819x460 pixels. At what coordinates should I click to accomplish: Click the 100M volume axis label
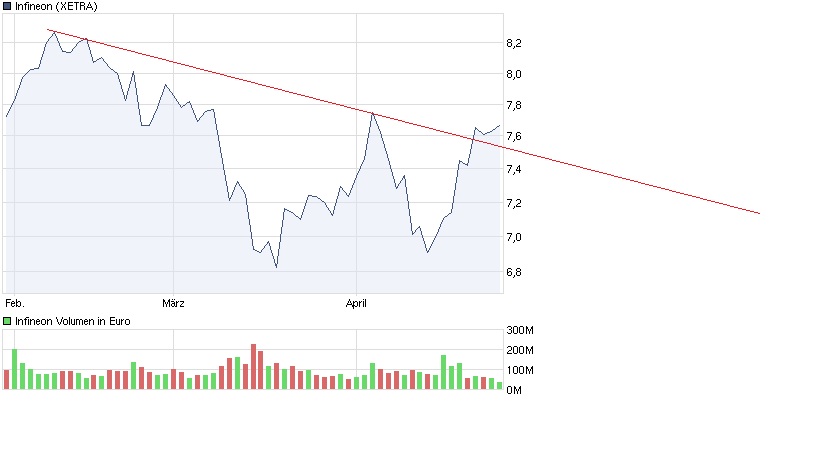(521, 370)
